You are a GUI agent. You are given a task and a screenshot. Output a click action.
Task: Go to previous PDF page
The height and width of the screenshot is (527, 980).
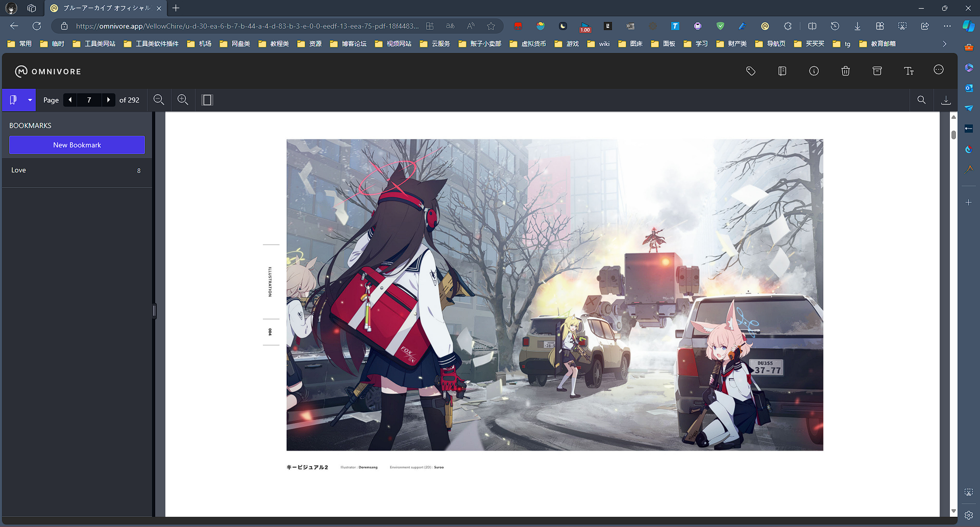(70, 100)
